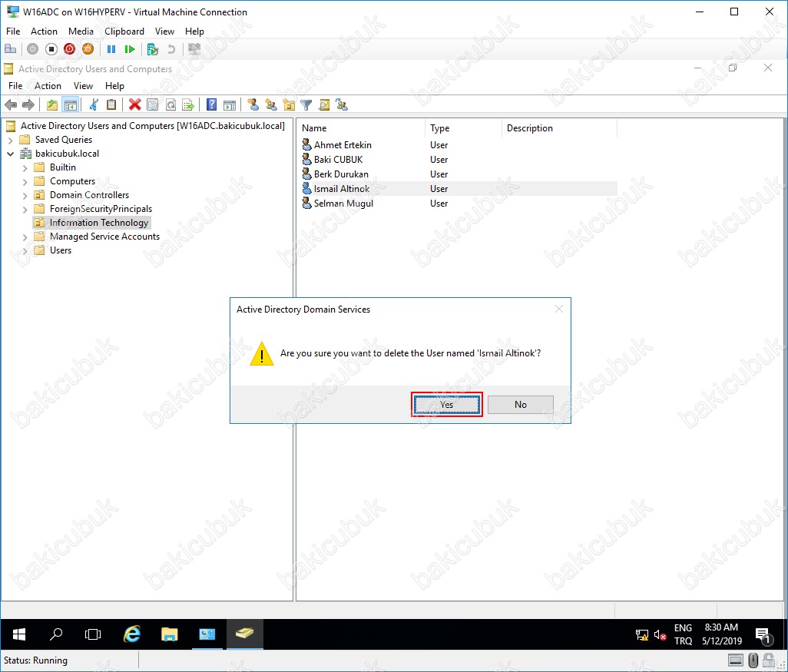
Task: Open the Media menu
Action: [x=81, y=31]
